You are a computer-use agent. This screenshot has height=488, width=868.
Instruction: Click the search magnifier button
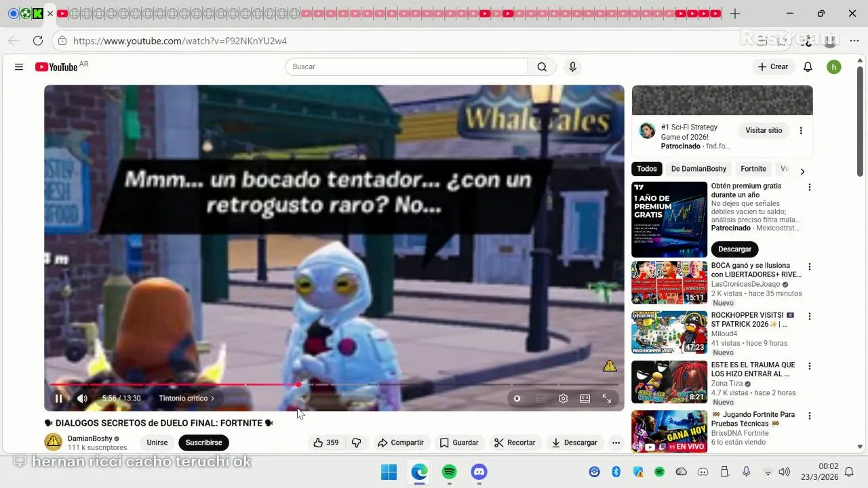click(542, 66)
